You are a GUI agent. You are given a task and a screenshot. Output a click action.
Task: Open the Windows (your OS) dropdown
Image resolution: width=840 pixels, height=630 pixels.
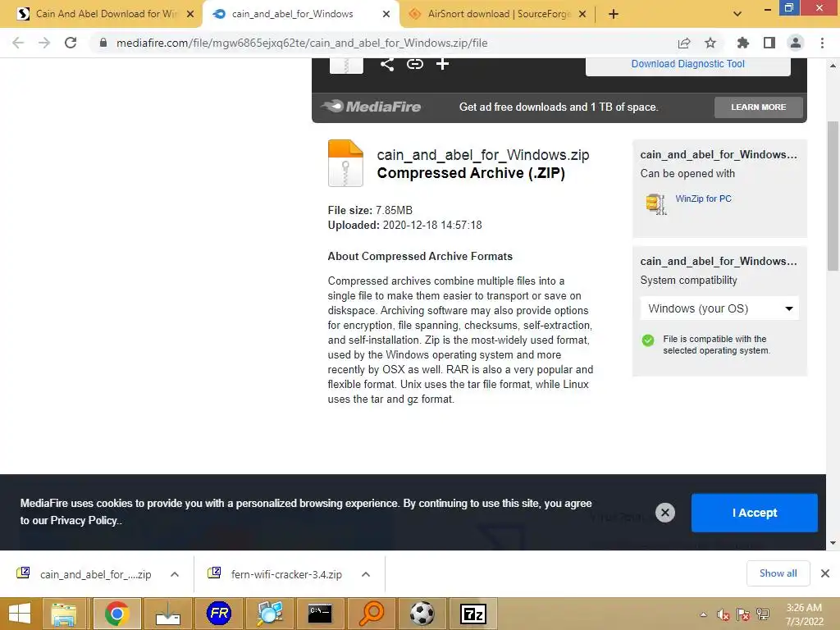click(x=719, y=308)
